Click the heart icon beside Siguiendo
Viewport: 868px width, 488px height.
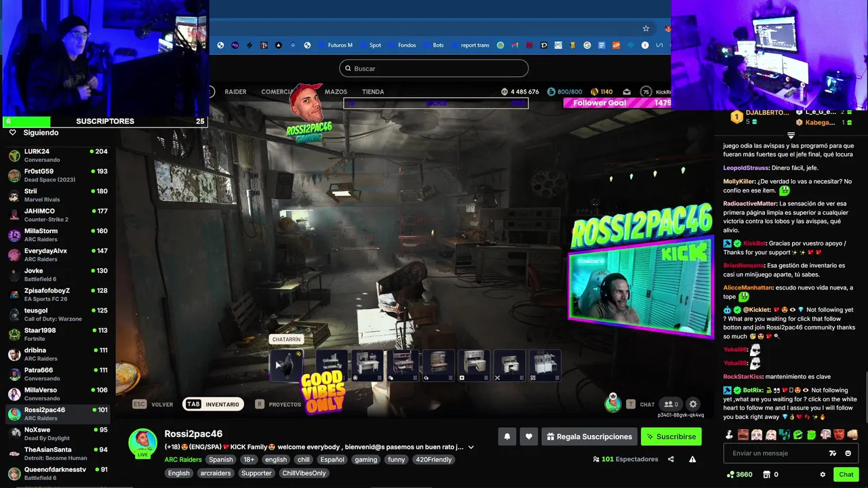pos(12,133)
